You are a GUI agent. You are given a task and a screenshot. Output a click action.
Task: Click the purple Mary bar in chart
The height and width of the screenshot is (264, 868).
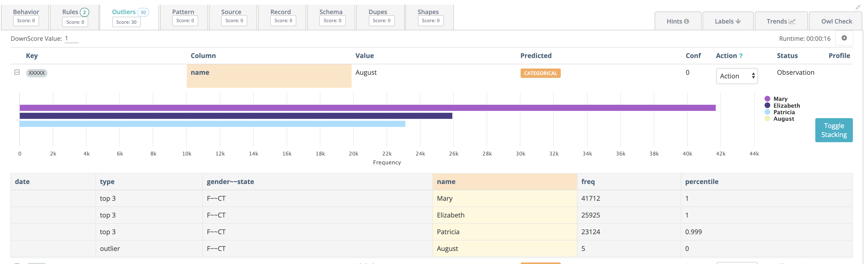click(367, 108)
